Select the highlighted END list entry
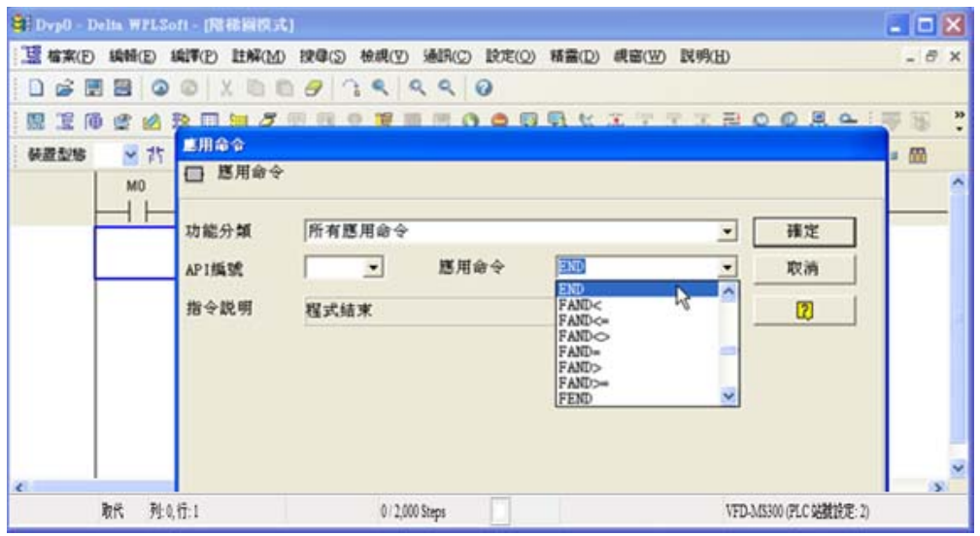980x536 pixels. [x=573, y=288]
